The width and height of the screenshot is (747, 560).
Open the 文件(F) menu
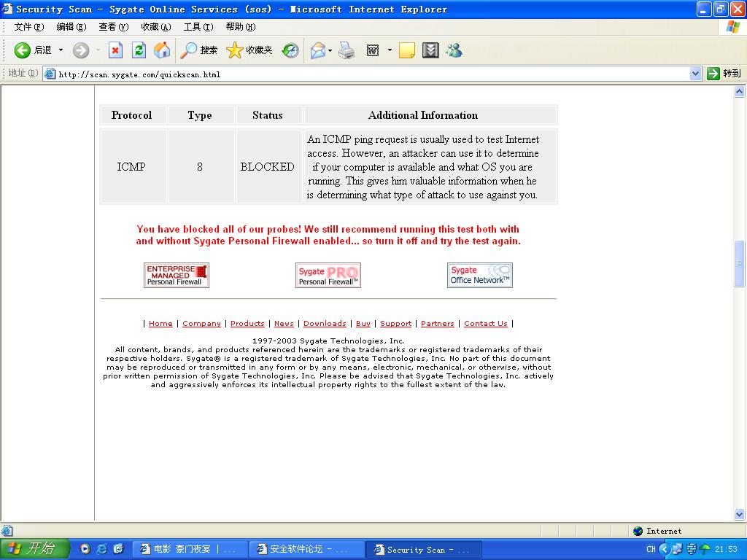coord(29,27)
